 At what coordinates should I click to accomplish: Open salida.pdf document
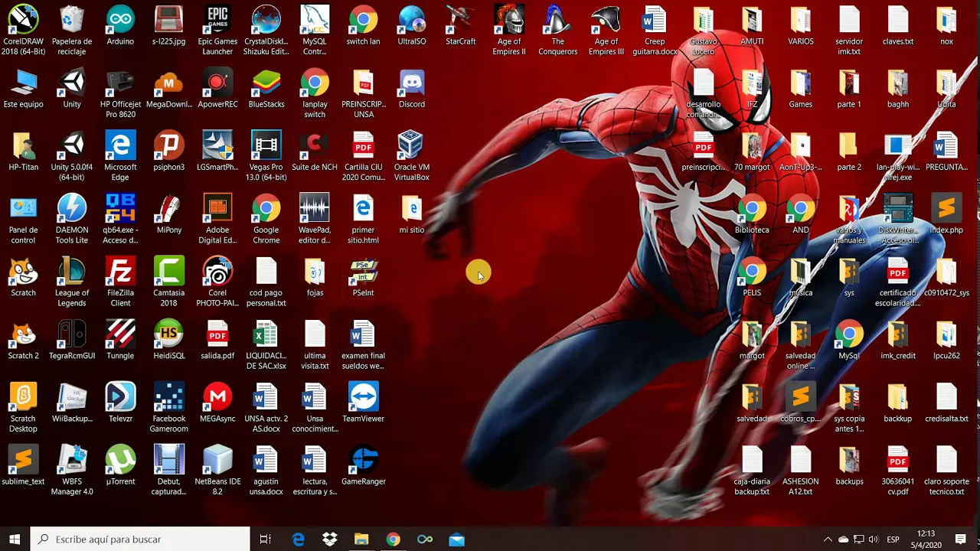217,339
